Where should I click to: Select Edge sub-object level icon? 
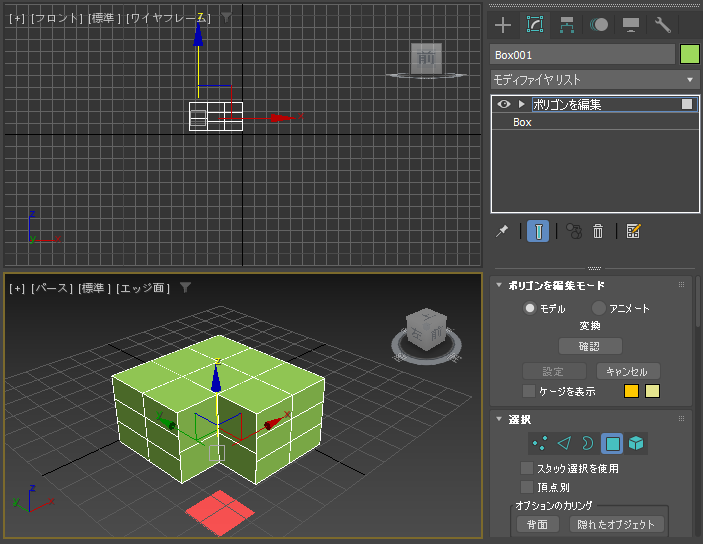coord(564,444)
